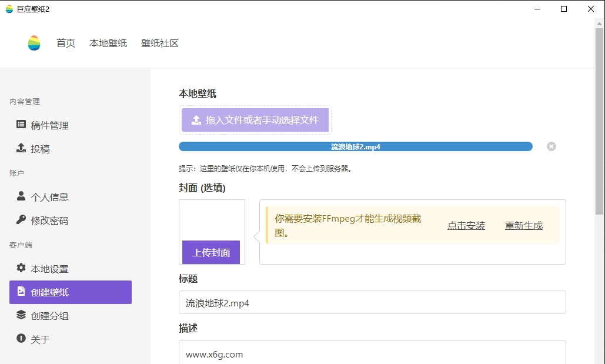The height and width of the screenshot is (364, 605).
Task: Select the 投稿 upload icon
Action: tap(21, 148)
